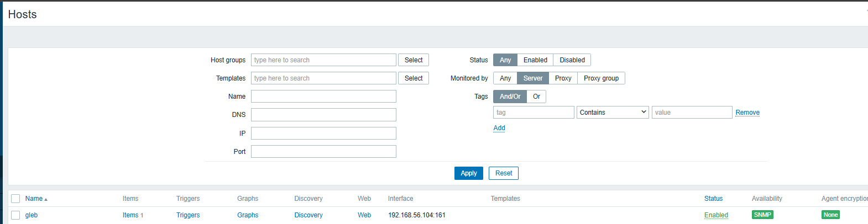Remove the tag filter row
This screenshot has width=868, height=224.
pos(747,113)
